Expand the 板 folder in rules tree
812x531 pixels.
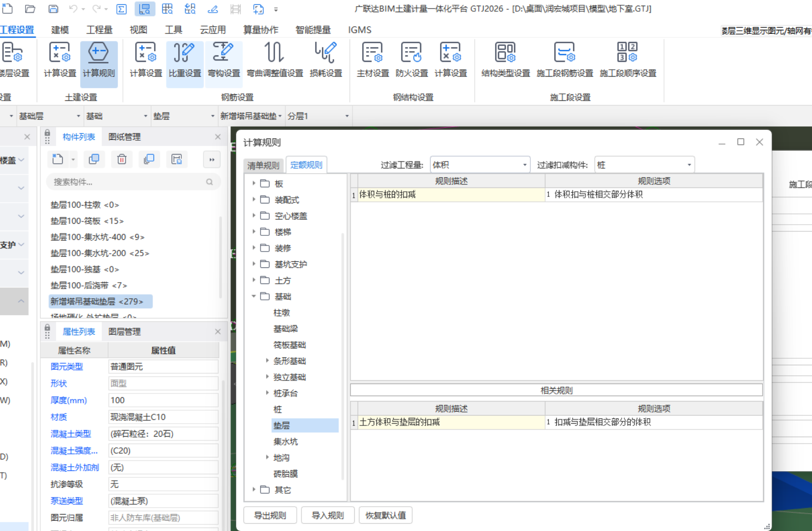tap(254, 183)
